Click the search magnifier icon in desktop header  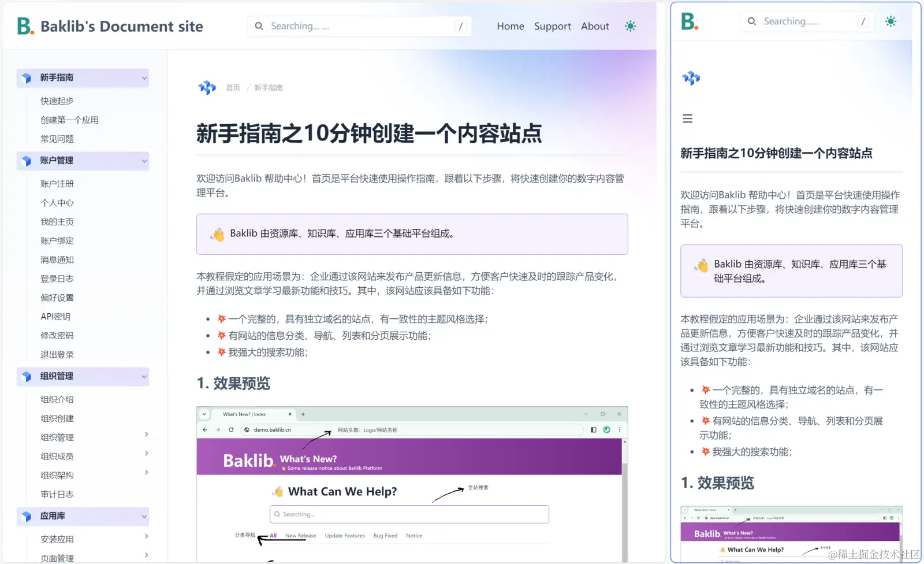(259, 26)
